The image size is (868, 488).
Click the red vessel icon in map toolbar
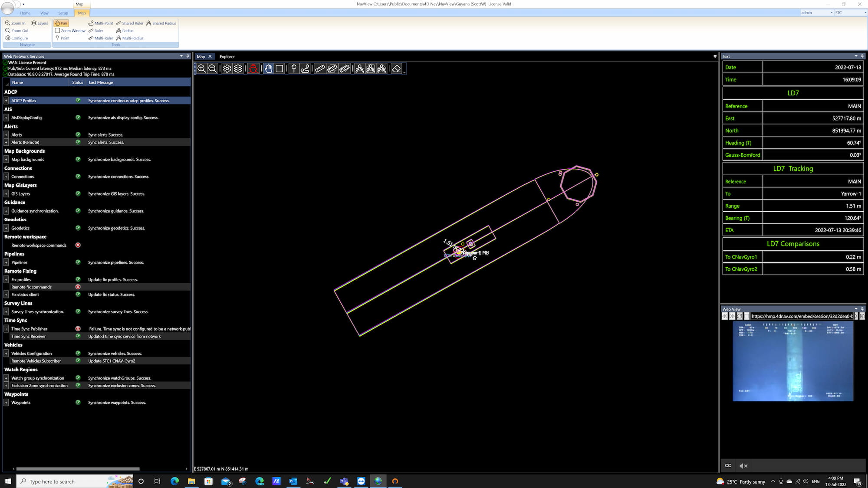pos(253,69)
